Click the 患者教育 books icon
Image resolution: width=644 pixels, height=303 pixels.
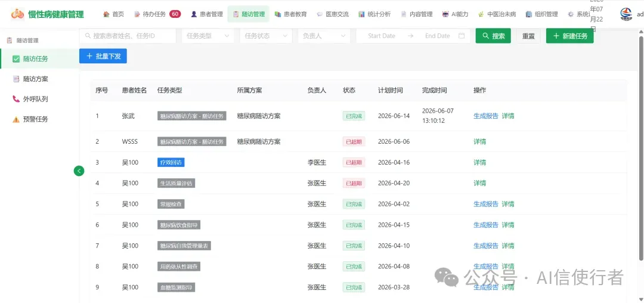(278, 14)
